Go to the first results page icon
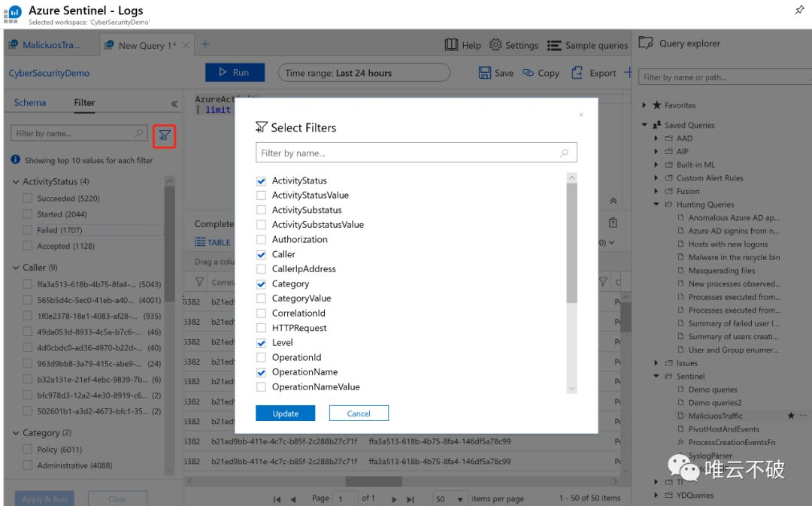812x506 pixels. [x=277, y=499]
